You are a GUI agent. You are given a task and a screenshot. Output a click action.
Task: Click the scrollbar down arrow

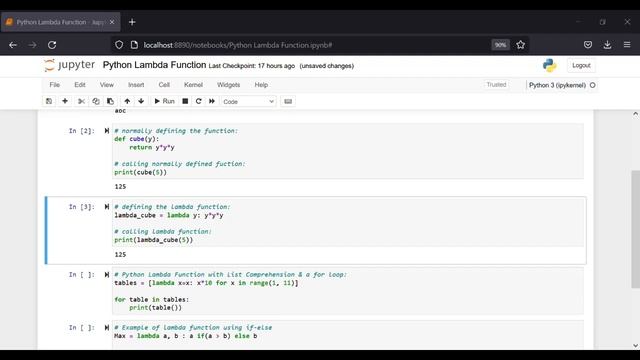coord(636,345)
